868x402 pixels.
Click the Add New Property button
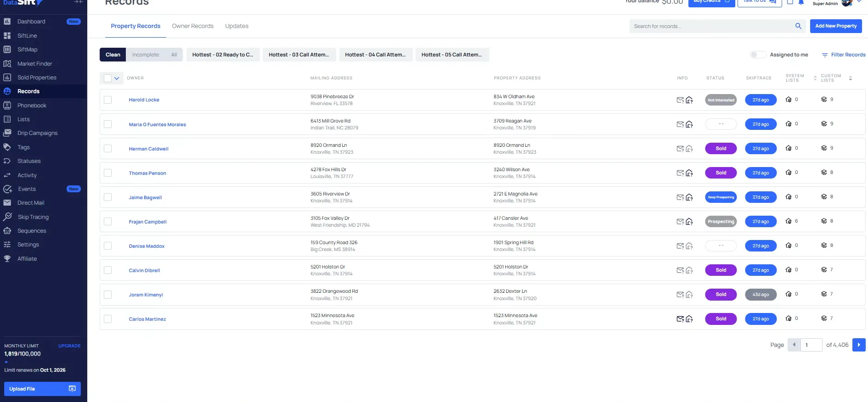coord(836,26)
